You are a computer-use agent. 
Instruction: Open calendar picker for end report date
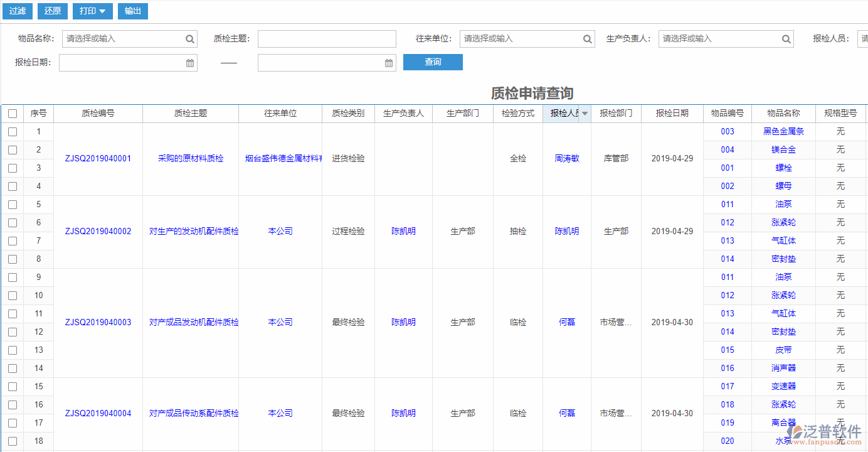(388, 62)
